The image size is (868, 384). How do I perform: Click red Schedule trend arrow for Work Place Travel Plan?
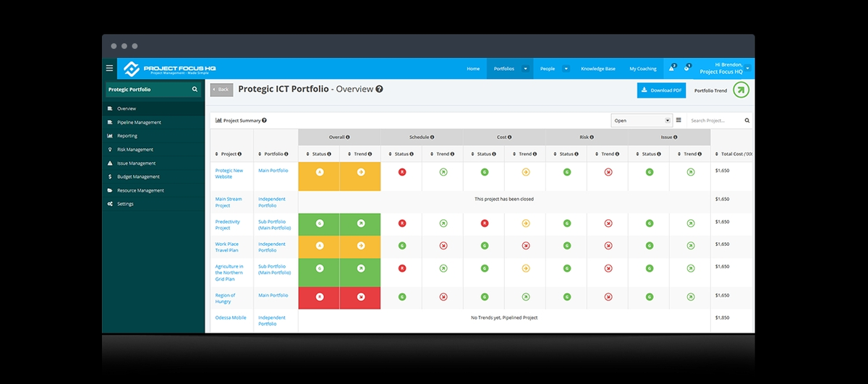pos(443,246)
